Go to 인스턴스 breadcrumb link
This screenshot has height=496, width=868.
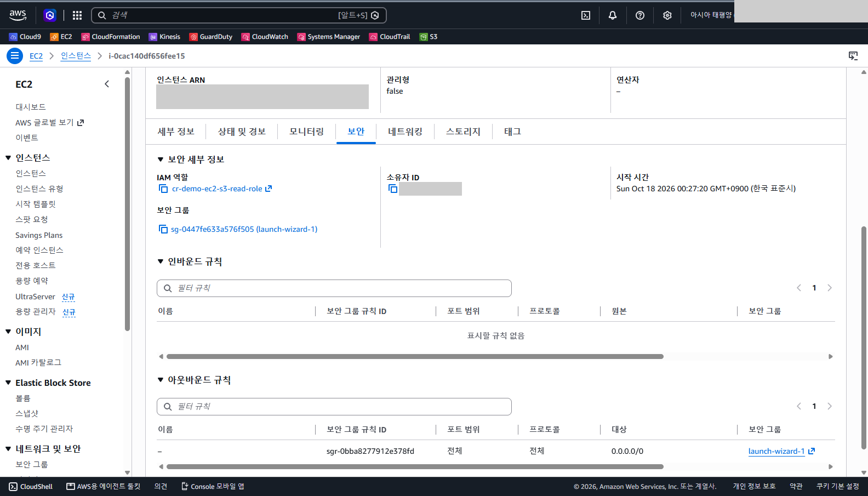point(76,56)
